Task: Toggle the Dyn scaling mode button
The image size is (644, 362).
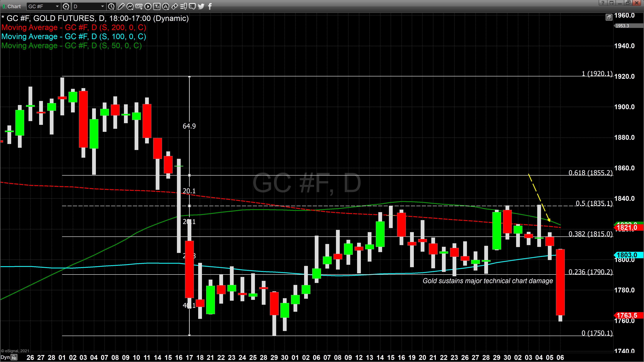Action: point(5,357)
